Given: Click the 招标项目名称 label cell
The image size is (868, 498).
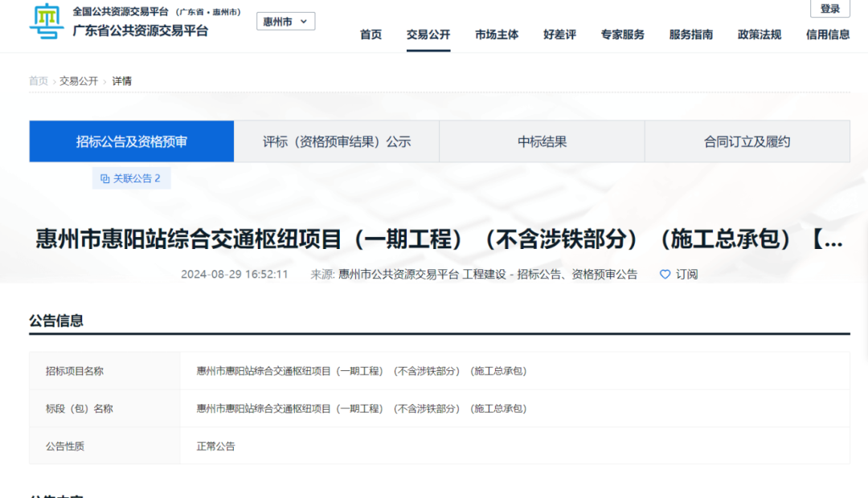Looking at the screenshot, I should tap(104, 371).
